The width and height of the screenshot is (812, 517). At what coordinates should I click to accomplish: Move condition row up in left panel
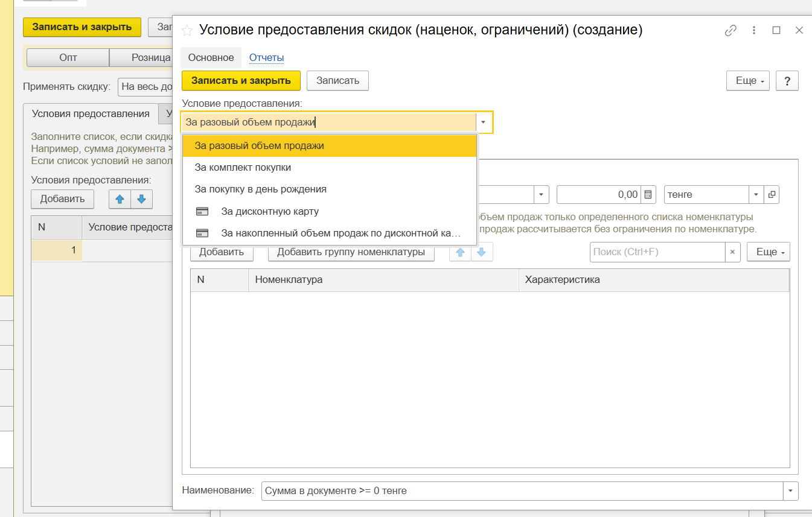(x=120, y=199)
